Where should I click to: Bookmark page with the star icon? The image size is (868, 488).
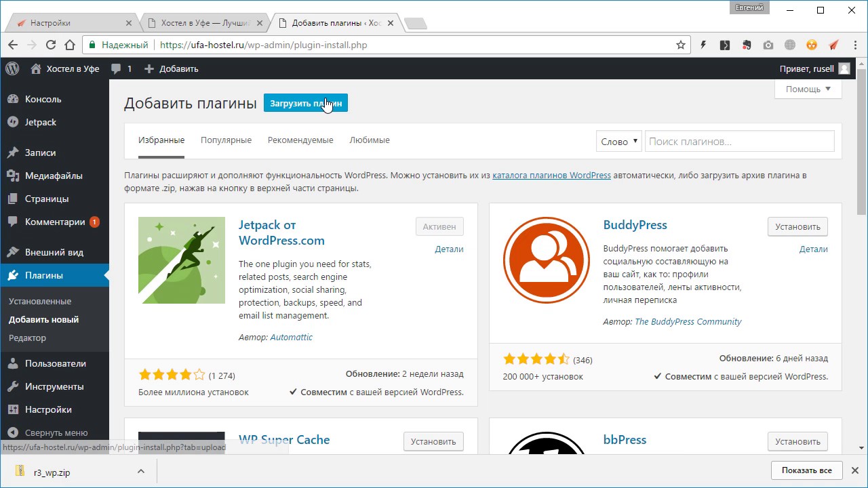[681, 45]
